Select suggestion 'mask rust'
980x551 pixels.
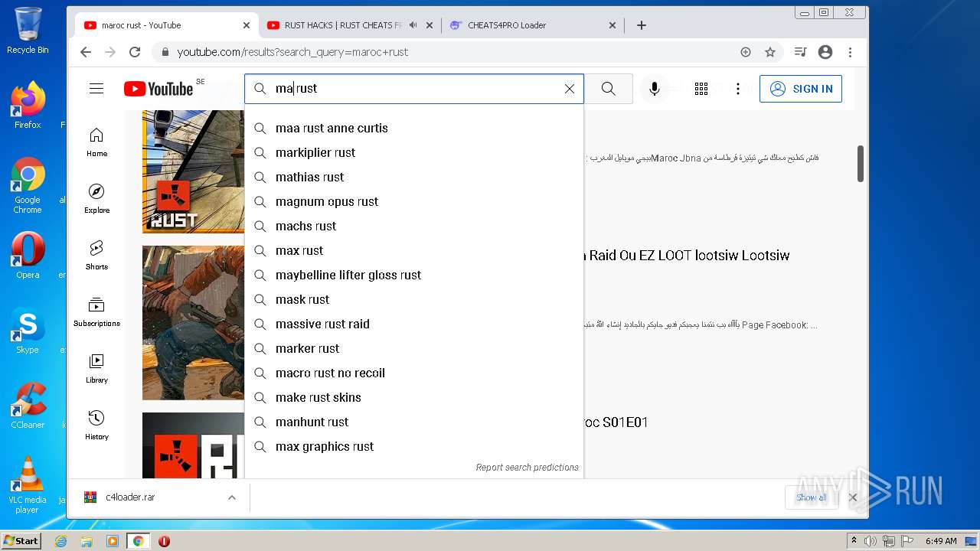414,300
